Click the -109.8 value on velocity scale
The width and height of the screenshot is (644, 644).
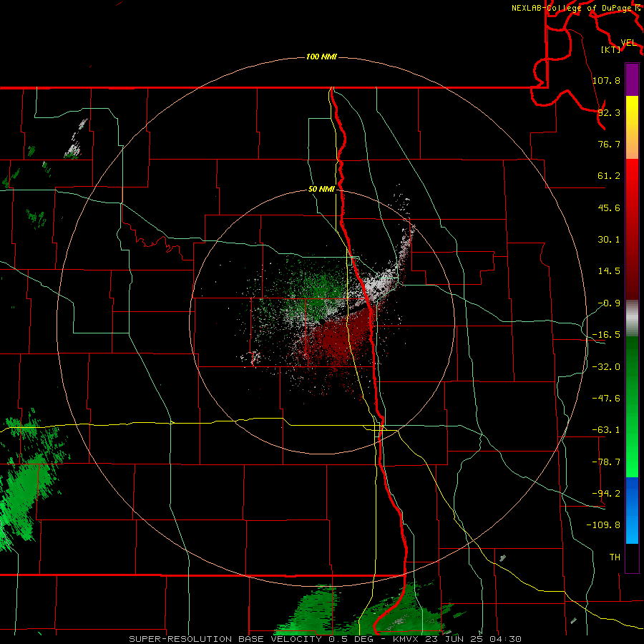pos(603,525)
